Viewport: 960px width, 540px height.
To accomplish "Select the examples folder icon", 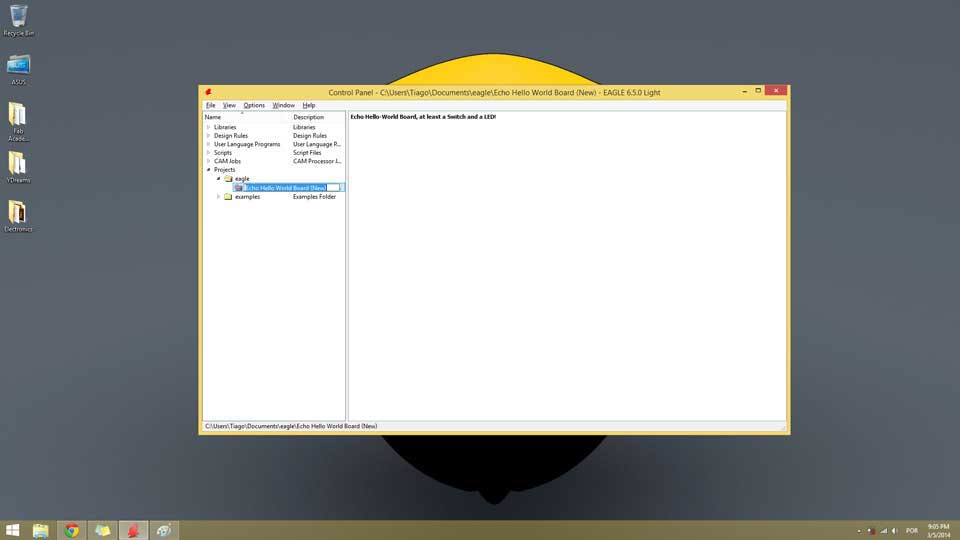I will point(228,197).
